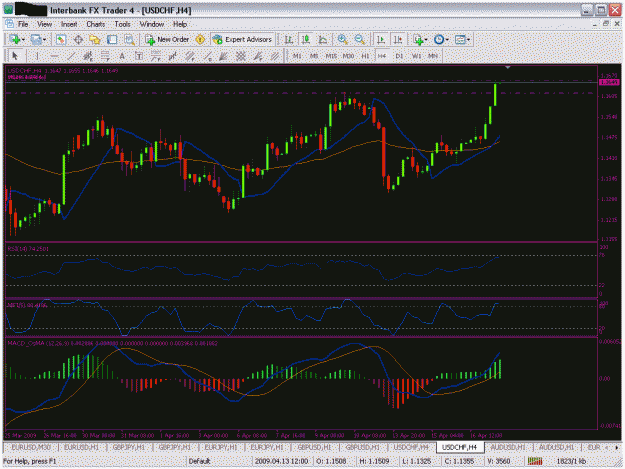Enable auto scroll to latest bar
Image resolution: width=625 pixels, height=469 pixels.
(381, 39)
